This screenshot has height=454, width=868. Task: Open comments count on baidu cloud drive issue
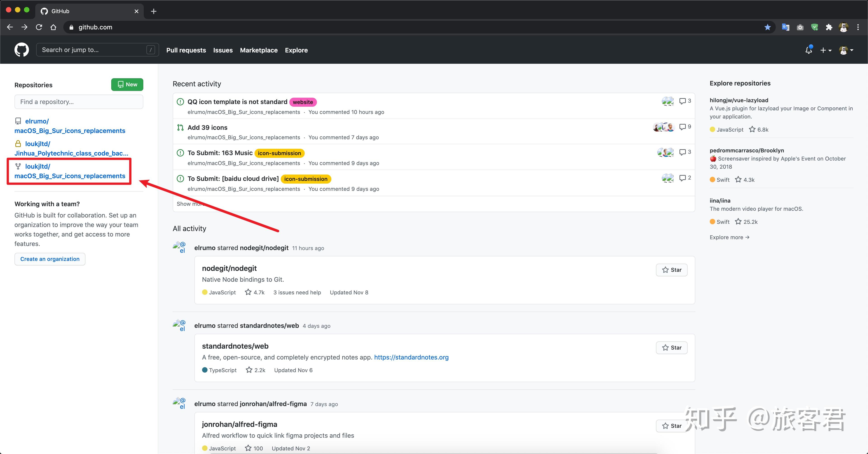pyautogui.click(x=685, y=178)
